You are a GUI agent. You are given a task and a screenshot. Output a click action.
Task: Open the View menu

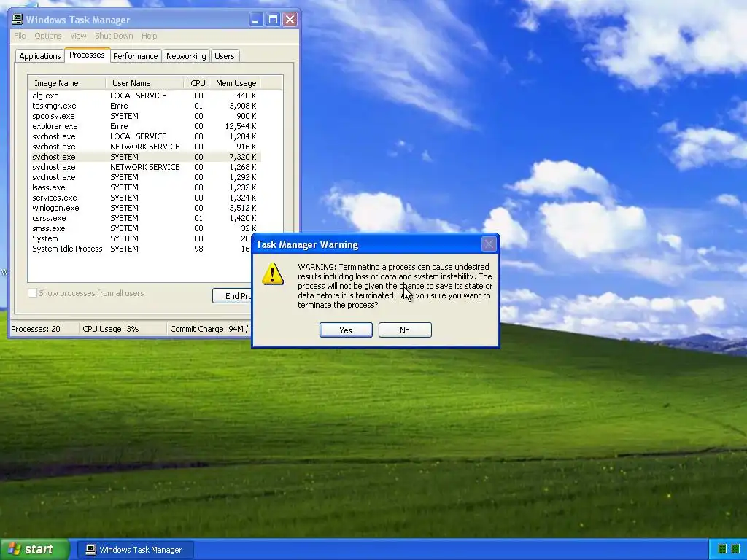pyautogui.click(x=78, y=36)
